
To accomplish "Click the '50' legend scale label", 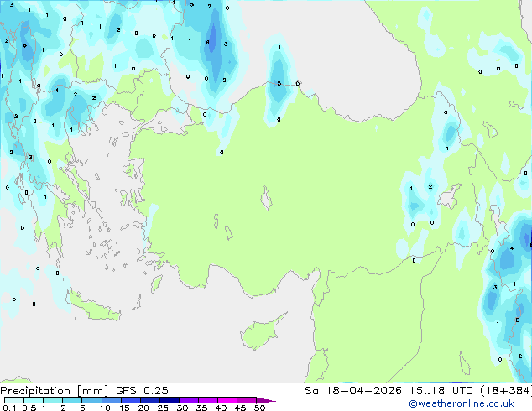I will (259, 408).
